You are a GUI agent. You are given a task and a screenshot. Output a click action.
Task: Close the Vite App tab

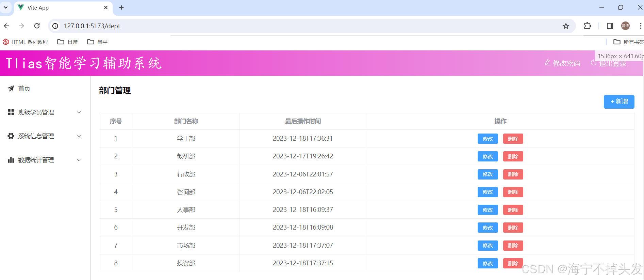pos(106,7)
